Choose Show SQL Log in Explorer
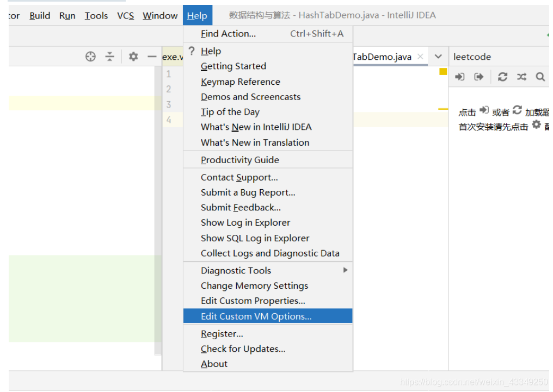The image size is (553, 392). point(268,238)
